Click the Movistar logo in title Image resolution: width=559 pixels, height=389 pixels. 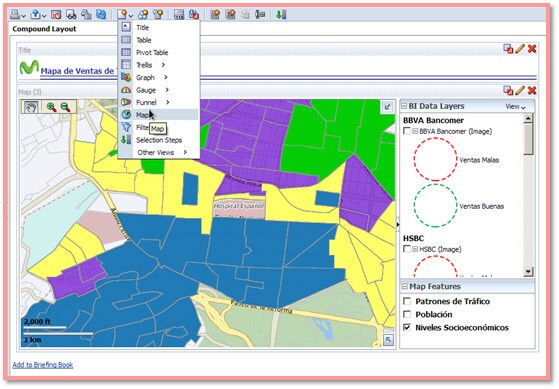(29, 67)
